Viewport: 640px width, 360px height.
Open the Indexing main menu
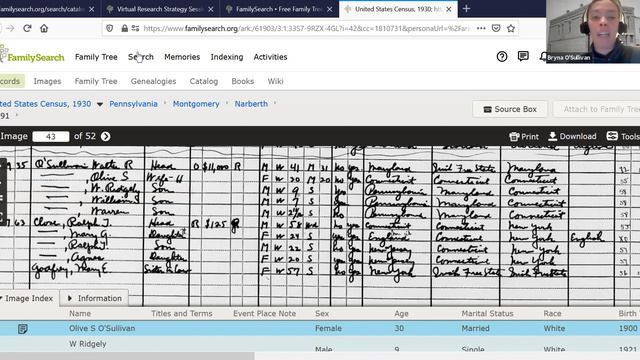tap(227, 57)
